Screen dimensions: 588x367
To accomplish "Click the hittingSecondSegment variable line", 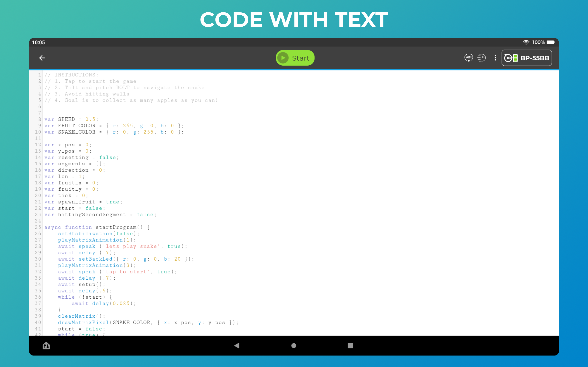I will [92, 214].
